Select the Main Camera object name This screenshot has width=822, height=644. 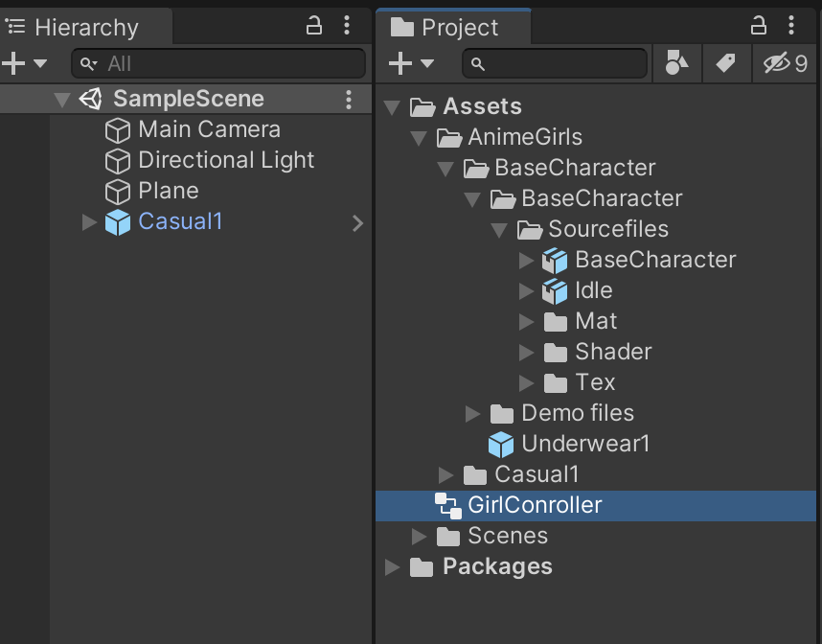(209, 129)
